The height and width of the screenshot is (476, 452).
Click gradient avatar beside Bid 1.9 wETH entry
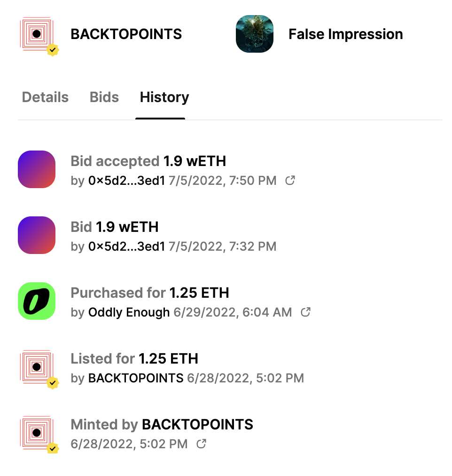(37, 235)
